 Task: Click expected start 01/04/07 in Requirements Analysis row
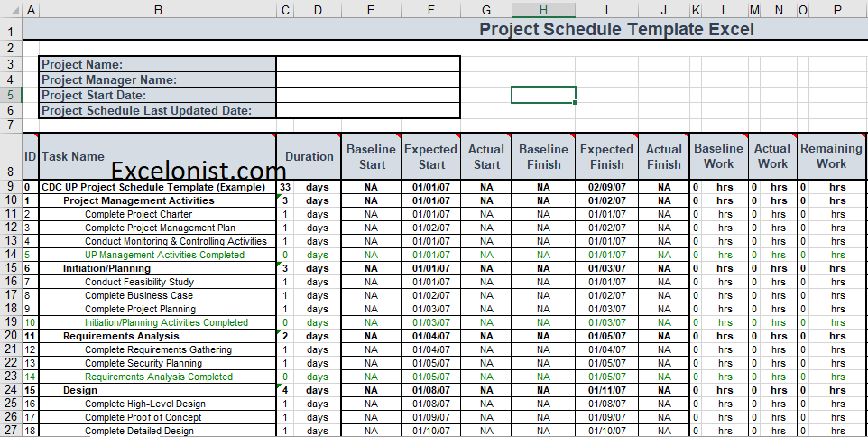tap(430, 336)
